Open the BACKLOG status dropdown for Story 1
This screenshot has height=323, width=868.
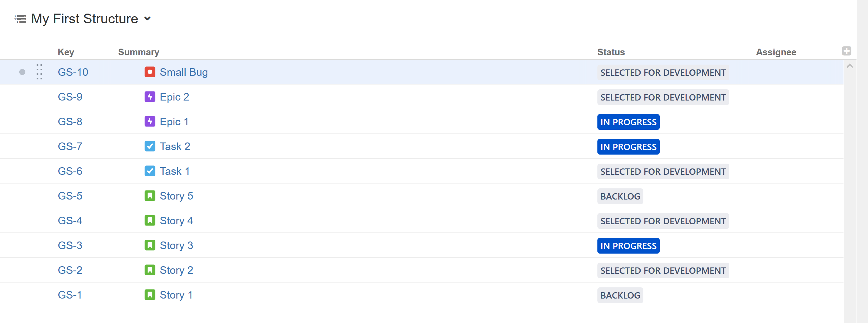(620, 295)
